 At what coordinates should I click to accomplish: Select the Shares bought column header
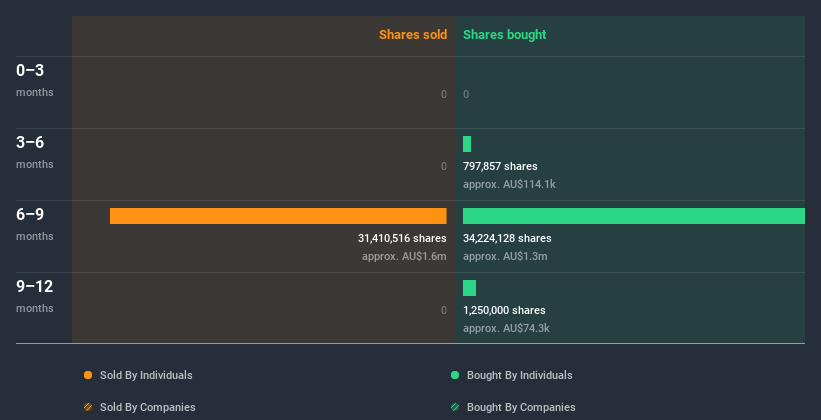[504, 35]
